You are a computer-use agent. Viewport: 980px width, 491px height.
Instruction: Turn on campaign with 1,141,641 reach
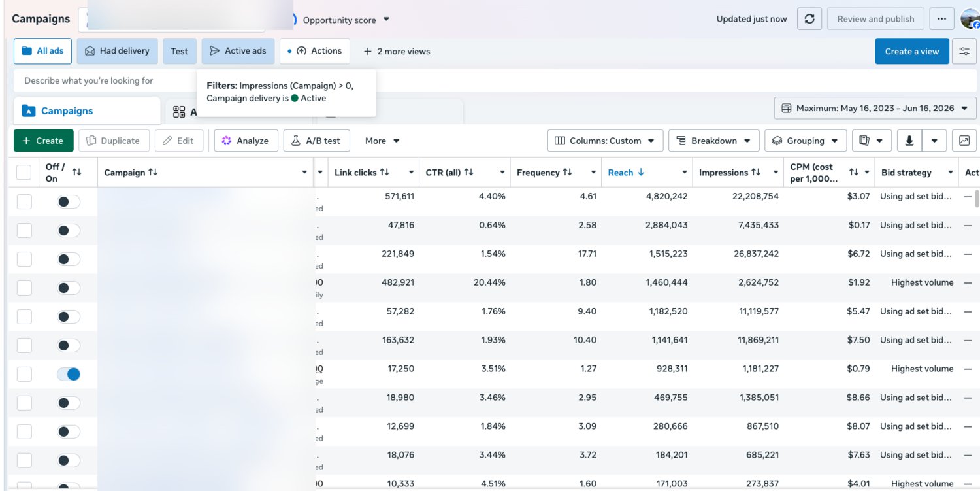coord(69,345)
